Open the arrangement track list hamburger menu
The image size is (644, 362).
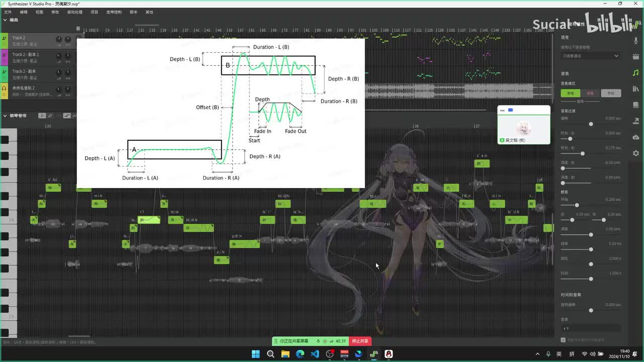(x=78, y=28)
